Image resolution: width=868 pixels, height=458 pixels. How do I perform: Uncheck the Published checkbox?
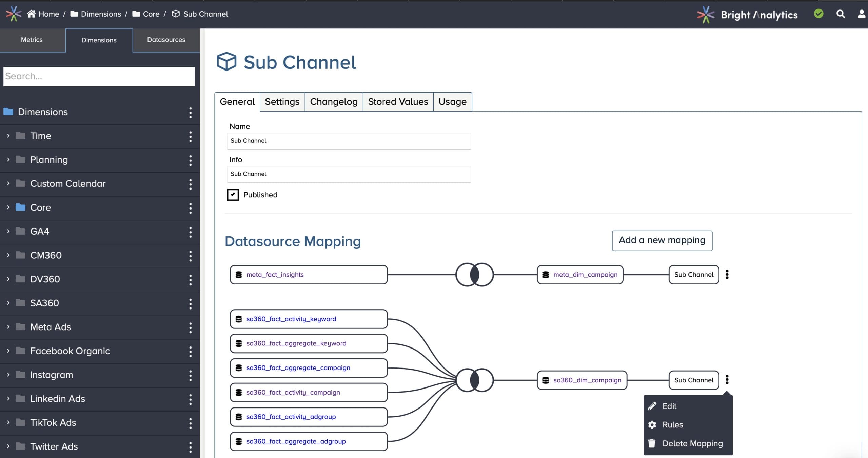233,195
